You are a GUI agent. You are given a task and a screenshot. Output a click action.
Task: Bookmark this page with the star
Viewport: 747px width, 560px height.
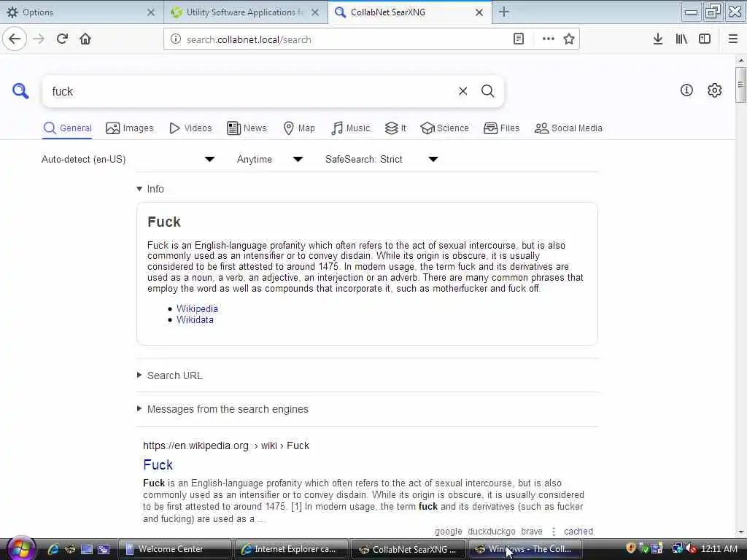[x=569, y=39]
